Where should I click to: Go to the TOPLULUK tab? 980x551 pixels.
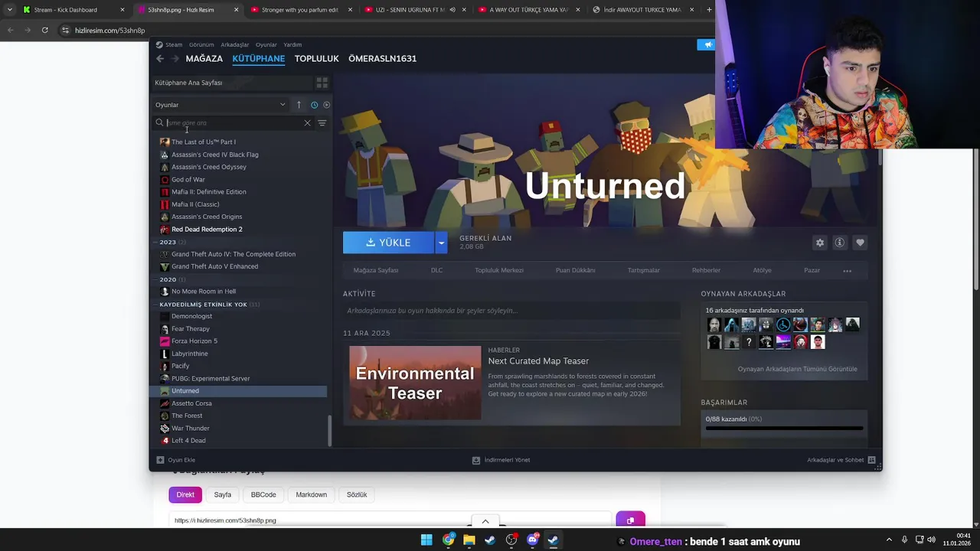pyautogui.click(x=317, y=58)
